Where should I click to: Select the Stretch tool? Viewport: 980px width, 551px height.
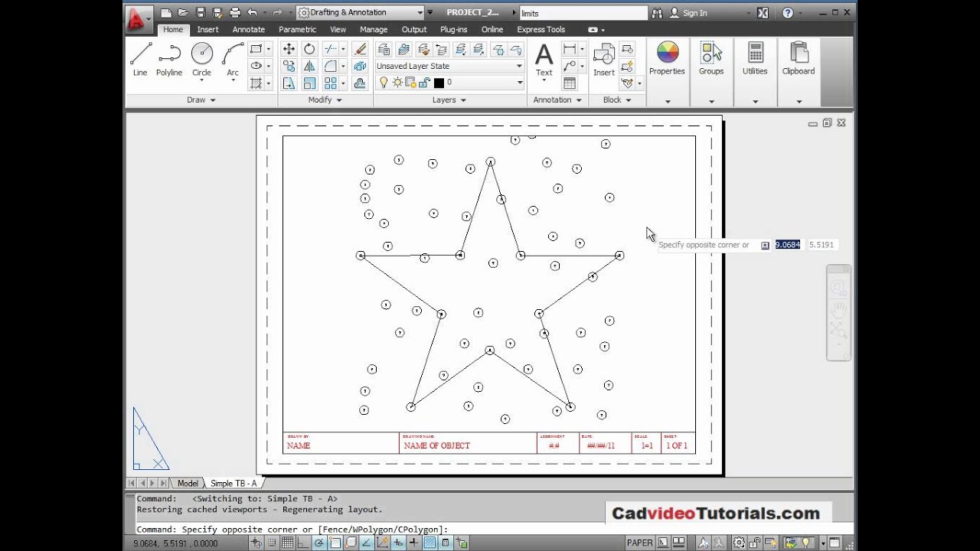(x=289, y=83)
